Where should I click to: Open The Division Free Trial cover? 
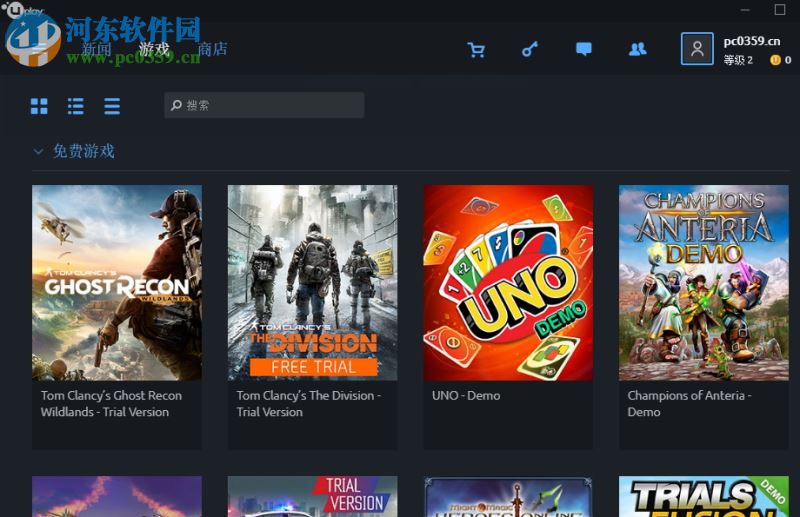pos(312,283)
